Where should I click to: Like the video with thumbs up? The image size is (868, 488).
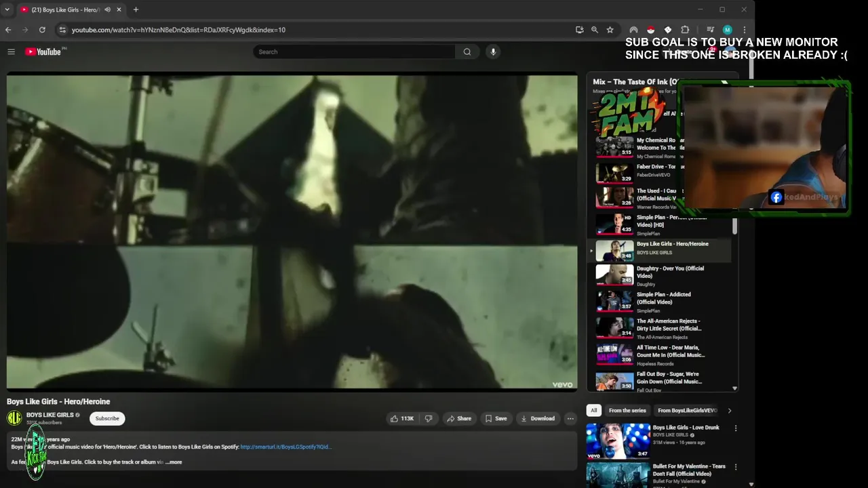[402, 419]
